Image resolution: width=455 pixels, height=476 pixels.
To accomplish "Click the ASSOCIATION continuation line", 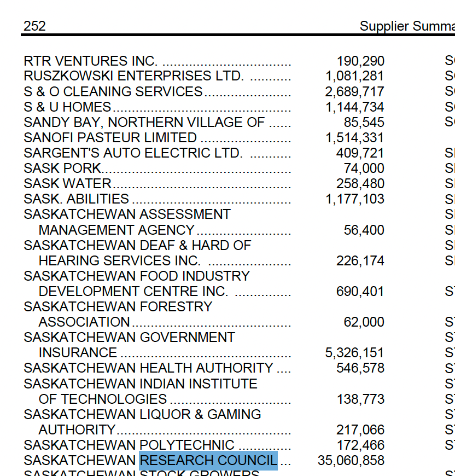I will (84, 322).
